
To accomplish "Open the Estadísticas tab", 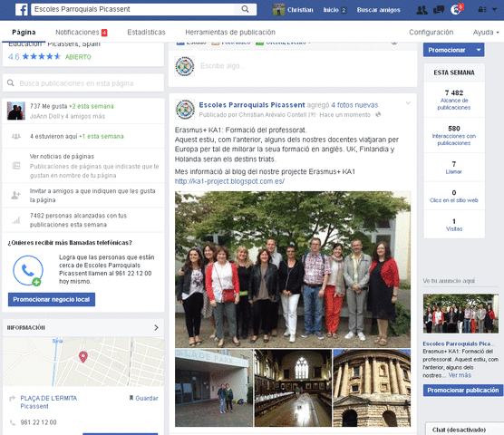I will click(146, 32).
